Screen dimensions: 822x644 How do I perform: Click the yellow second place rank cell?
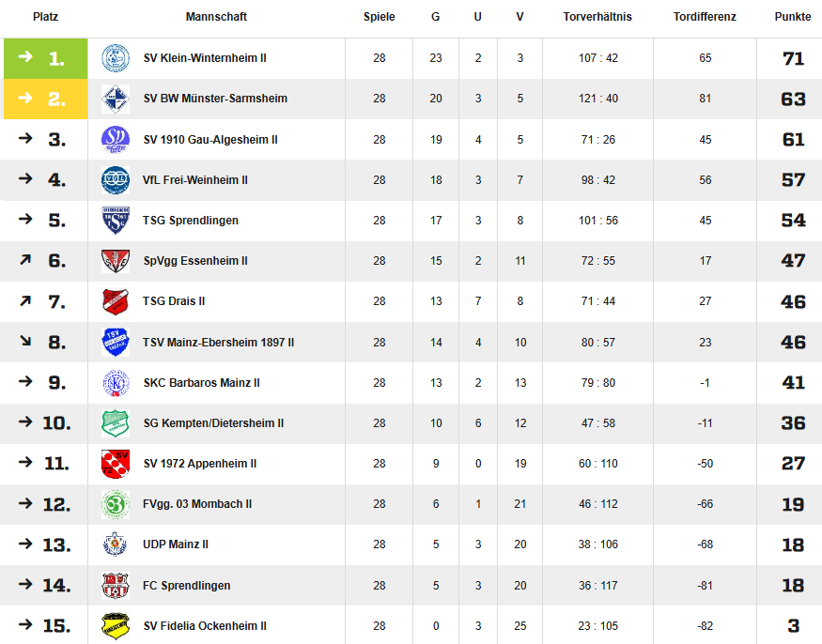tap(46, 99)
